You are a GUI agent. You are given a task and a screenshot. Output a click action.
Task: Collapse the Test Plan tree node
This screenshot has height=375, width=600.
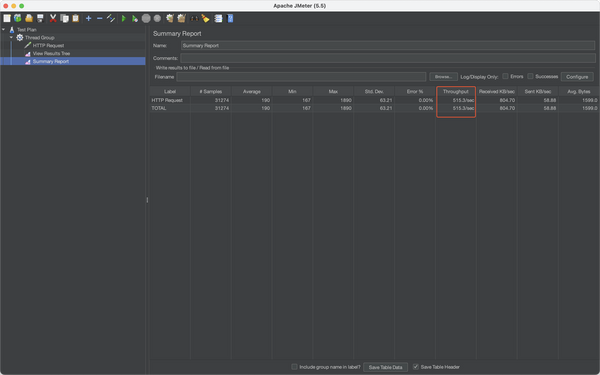pyautogui.click(x=3, y=29)
